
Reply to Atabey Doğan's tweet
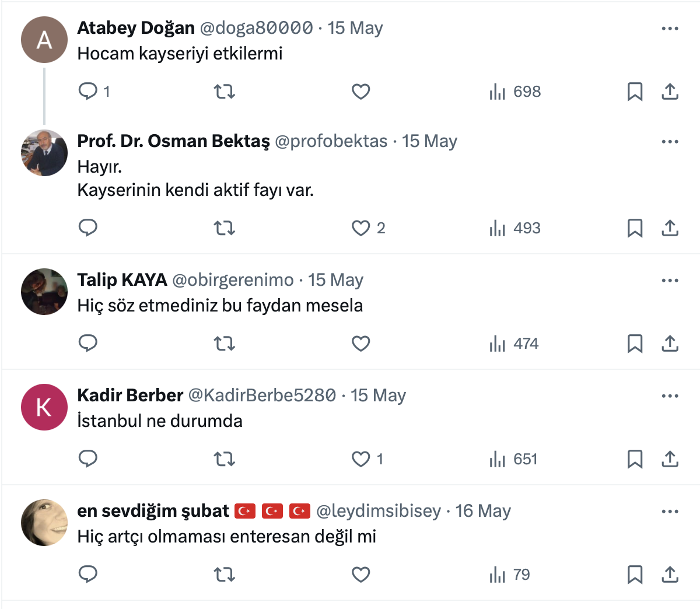(88, 92)
